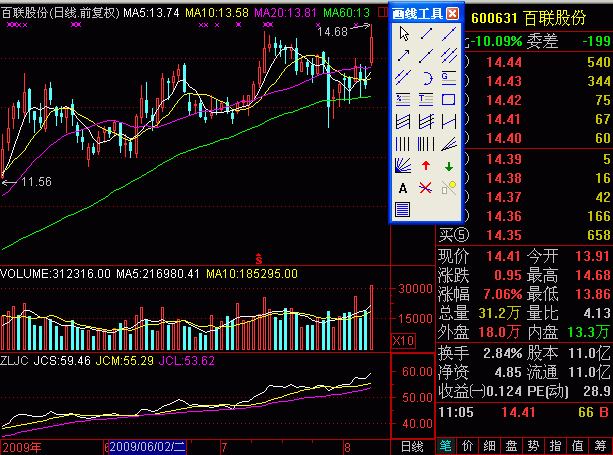Select the linear regression band tool
The width and height of the screenshot is (613, 455).
click(x=403, y=122)
